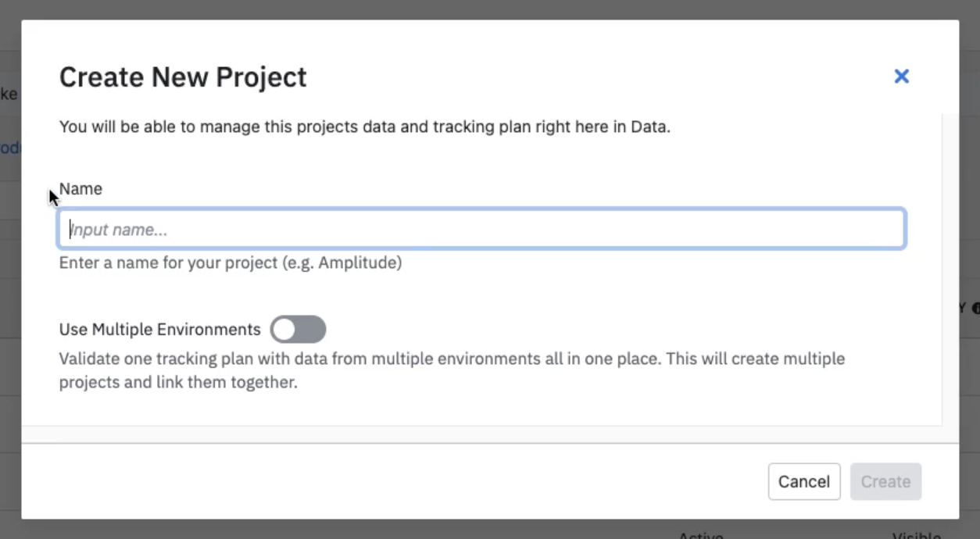Click the "Use Multiple Environments" label text

pos(159,330)
